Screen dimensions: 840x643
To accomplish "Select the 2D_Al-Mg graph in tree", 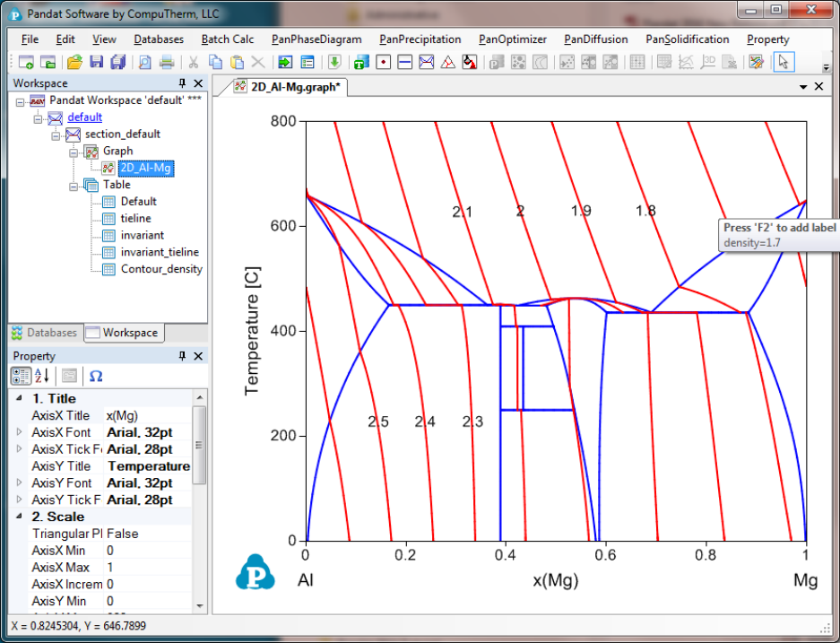I will point(146,169).
